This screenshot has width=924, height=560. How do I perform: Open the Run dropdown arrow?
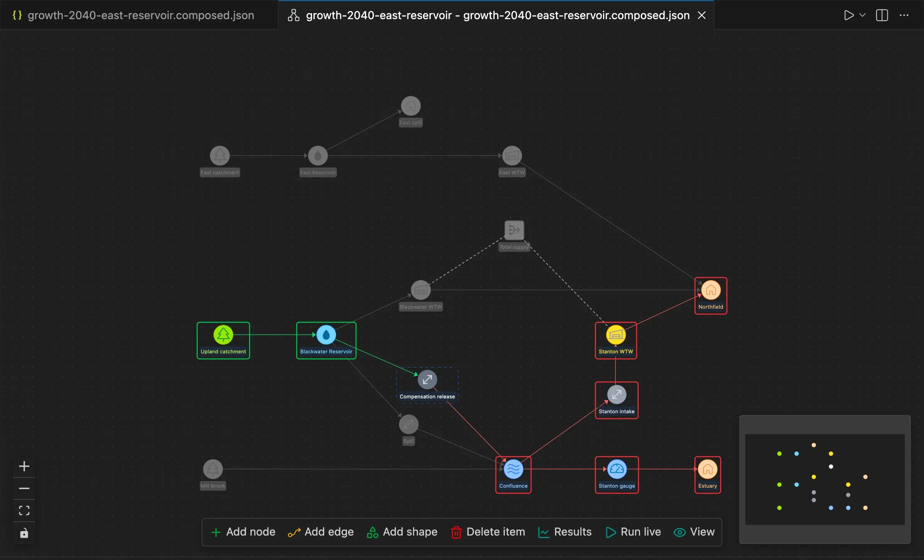coord(863,15)
